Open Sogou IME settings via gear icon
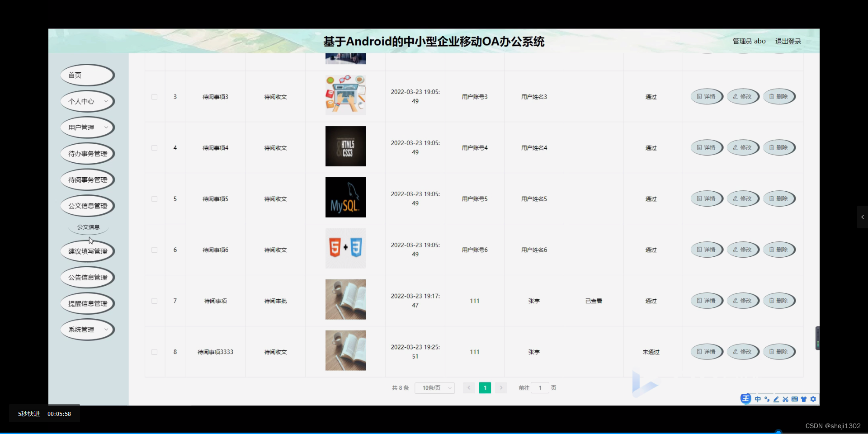868x434 pixels. click(x=813, y=399)
